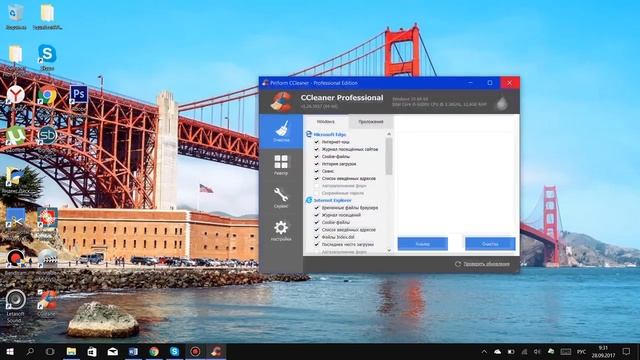Open Microsoft Store from the taskbar
Image resolution: width=640 pixels, height=360 pixels.
pyautogui.click(x=92, y=351)
